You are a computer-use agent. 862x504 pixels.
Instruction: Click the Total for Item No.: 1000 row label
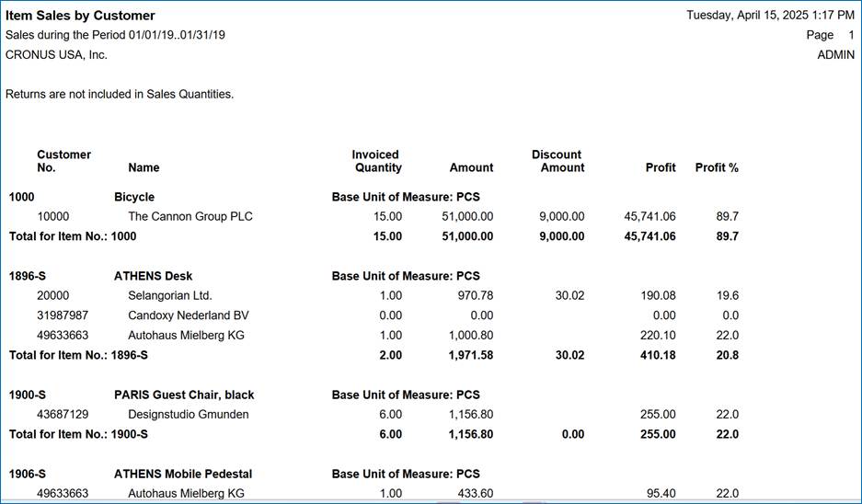pyautogui.click(x=73, y=236)
